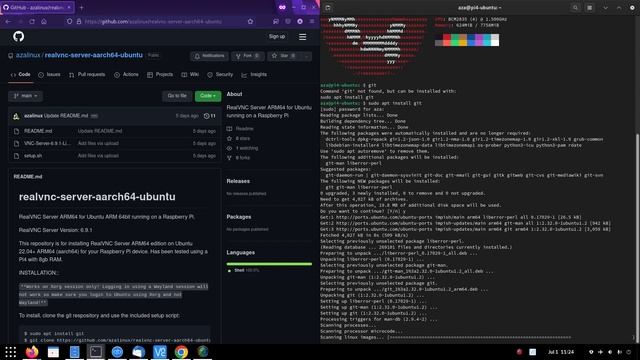Expand the main branch dropdown

[x=25, y=96]
